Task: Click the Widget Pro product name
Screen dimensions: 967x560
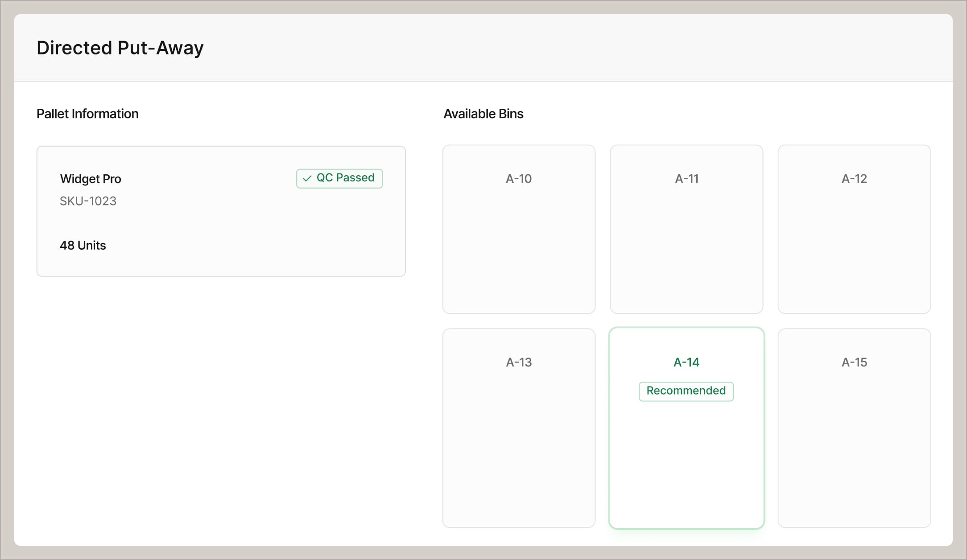Action: 91,179
